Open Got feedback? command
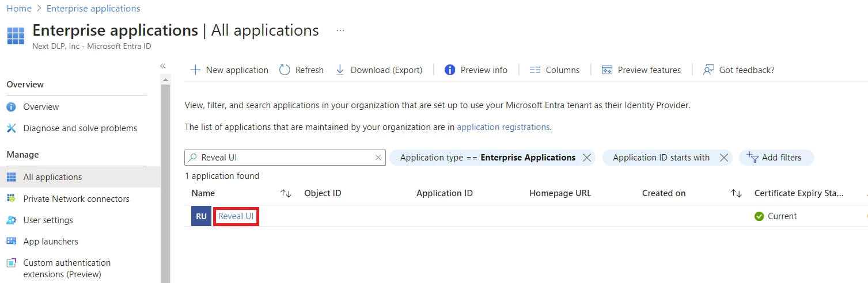Screen dimensions: 868x283 [x=746, y=70]
